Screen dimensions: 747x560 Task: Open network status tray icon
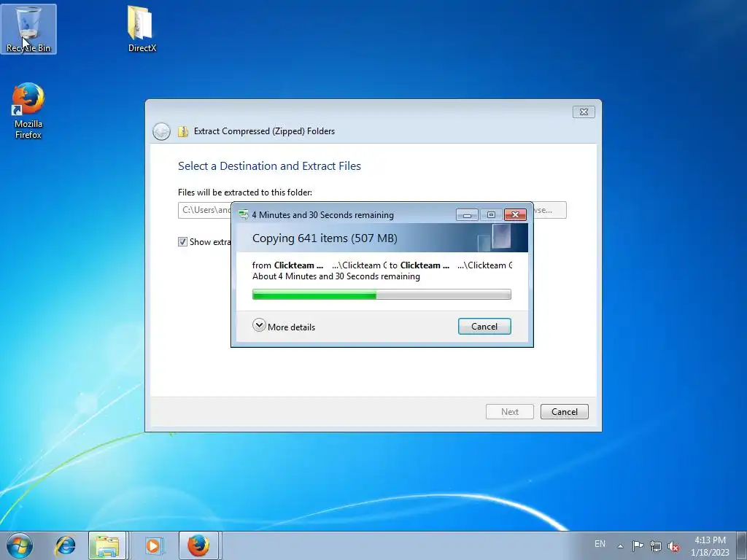656,545
